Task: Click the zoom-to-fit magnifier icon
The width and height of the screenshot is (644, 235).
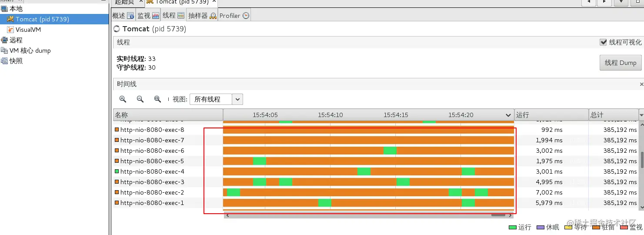Action: click(x=157, y=99)
